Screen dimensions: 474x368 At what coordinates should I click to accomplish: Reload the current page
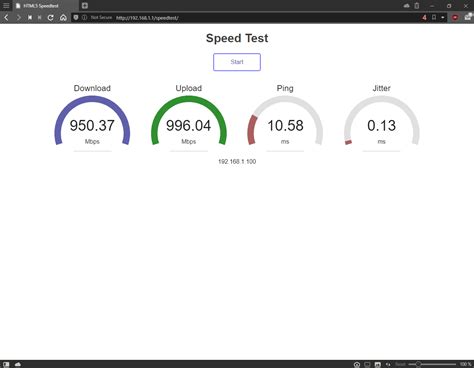[x=51, y=18]
